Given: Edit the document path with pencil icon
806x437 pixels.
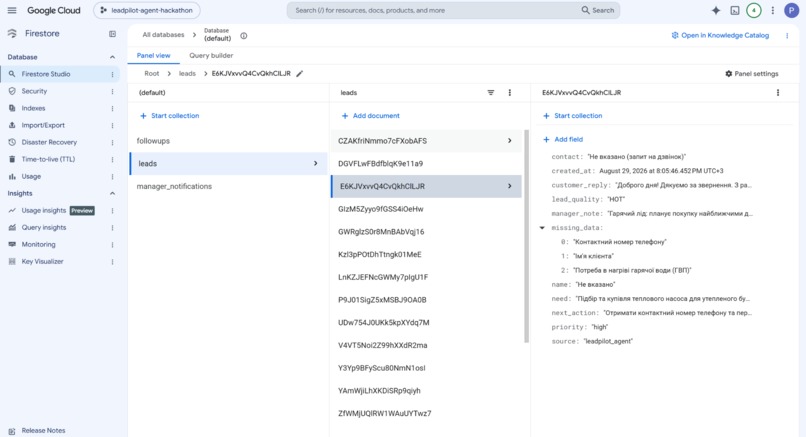Looking at the screenshot, I should 300,74.
